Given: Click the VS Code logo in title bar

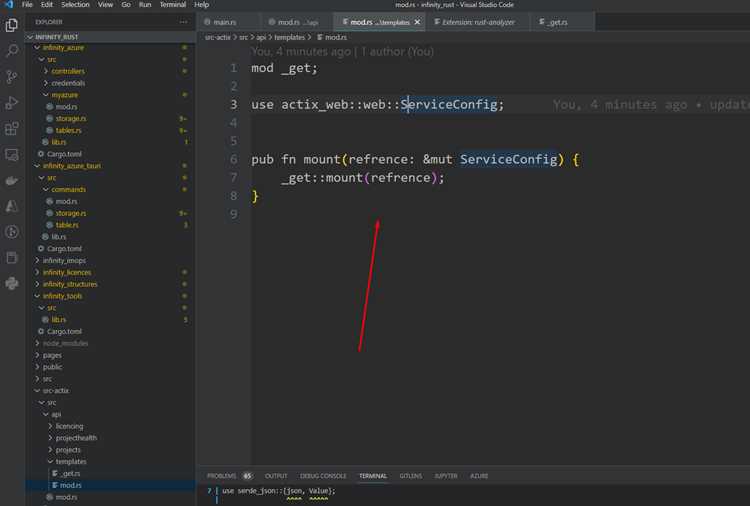Looking at the screenshot, I should click(x=8, y=4).
